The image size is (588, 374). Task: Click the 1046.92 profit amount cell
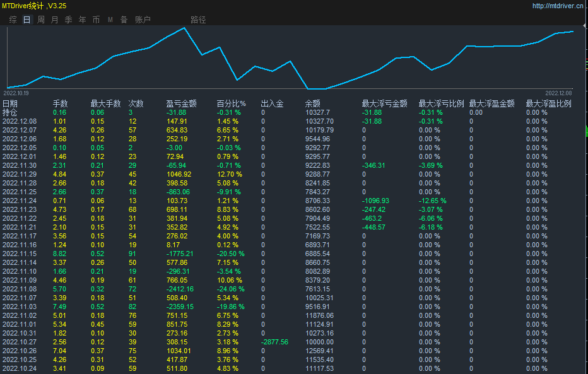pyautogui.click(x=179, y=174)
